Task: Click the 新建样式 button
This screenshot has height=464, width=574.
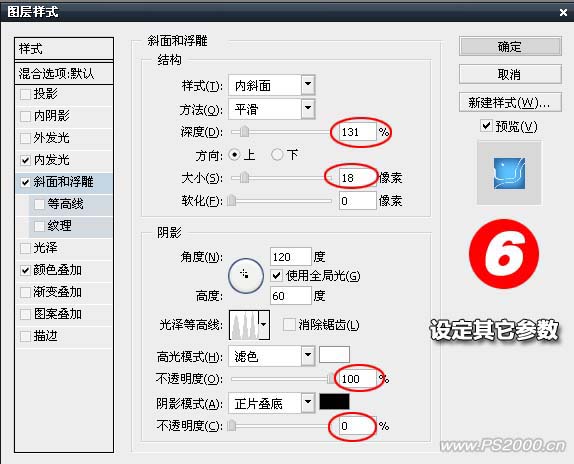Action: (x=510, y=102)
